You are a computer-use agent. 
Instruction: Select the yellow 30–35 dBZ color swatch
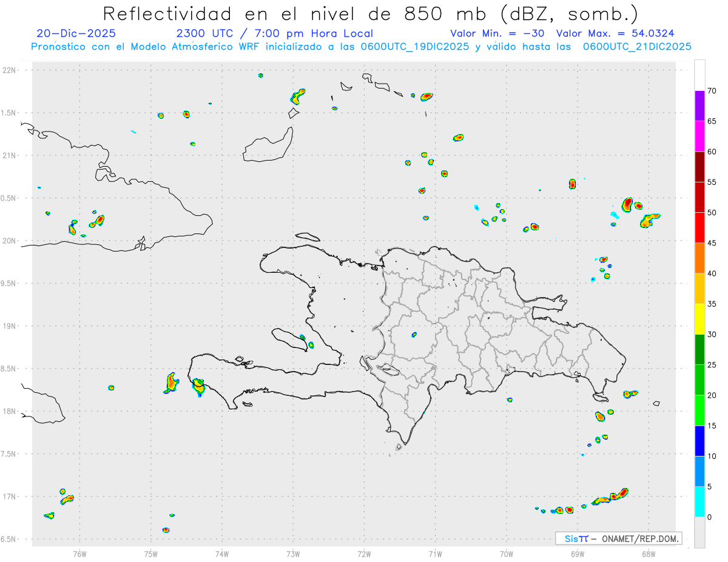click(x=699, y=319)
